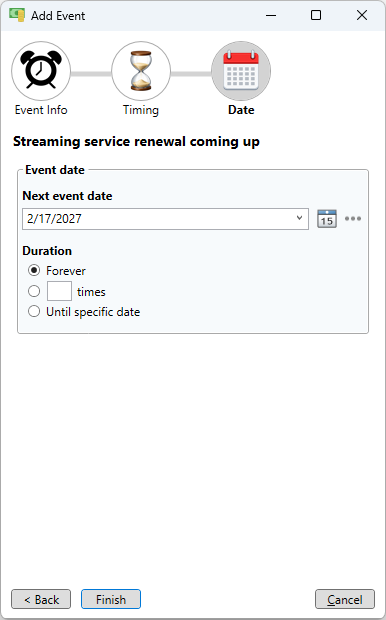Select the Forever duration option
Image resolution: width=386 pixels, height=620 pixels.
pyautogui.click(x=34, y=270)
